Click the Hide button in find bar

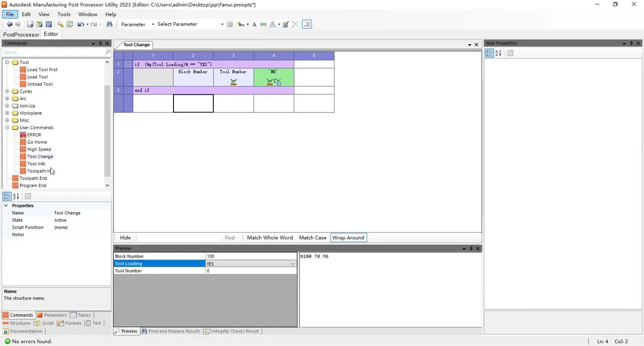(125, 237)
